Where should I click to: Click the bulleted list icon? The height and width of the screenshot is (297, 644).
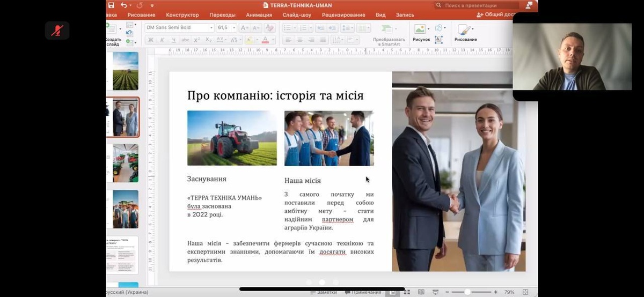click(x=287, y=28)
